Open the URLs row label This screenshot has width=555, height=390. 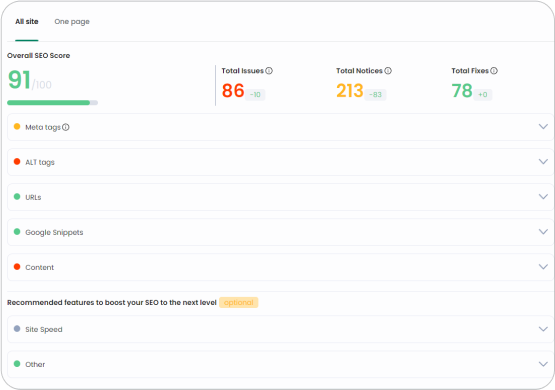(x=33, y=197)
